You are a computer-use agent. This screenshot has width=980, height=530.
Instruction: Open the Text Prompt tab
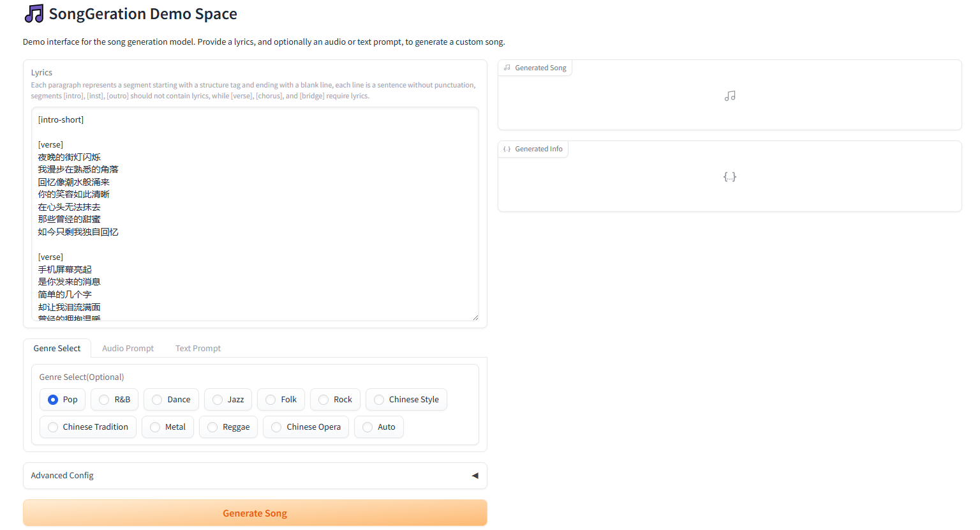[x=198, y=349]
